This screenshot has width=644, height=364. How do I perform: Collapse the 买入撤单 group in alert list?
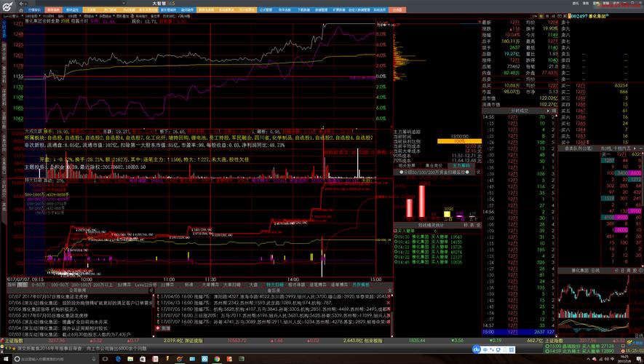pyautogui.click(x=397, y=231)
